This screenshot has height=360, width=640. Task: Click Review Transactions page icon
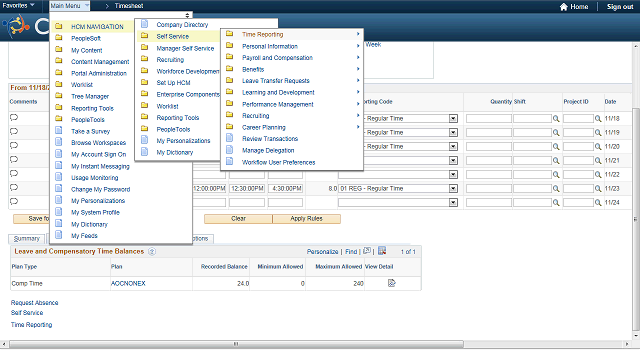click(230, 138)
